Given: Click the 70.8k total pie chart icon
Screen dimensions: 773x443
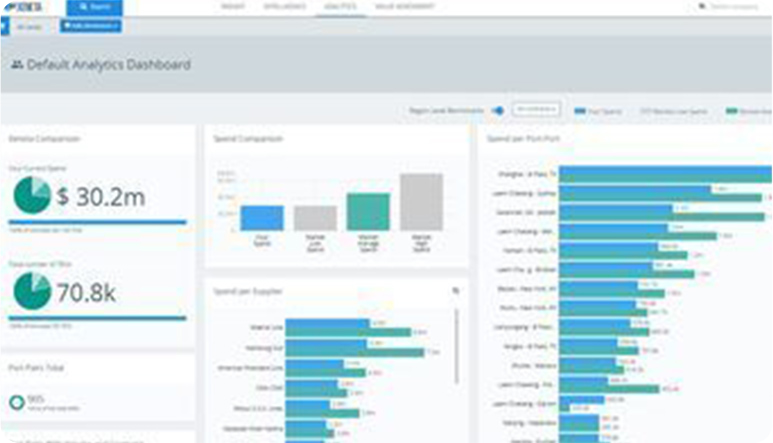Looking at the screenshot, I should (x=32, y=291).
